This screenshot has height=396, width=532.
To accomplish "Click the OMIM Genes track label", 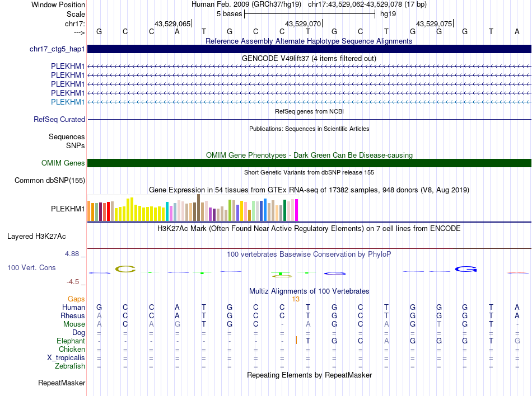I will 63,163.
